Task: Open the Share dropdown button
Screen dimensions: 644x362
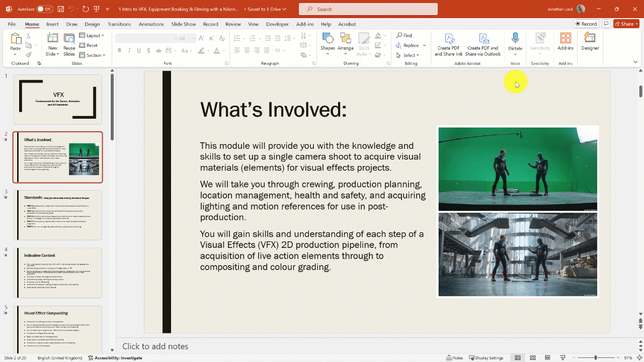Action: pyautogui.click(x=626, y=24)
